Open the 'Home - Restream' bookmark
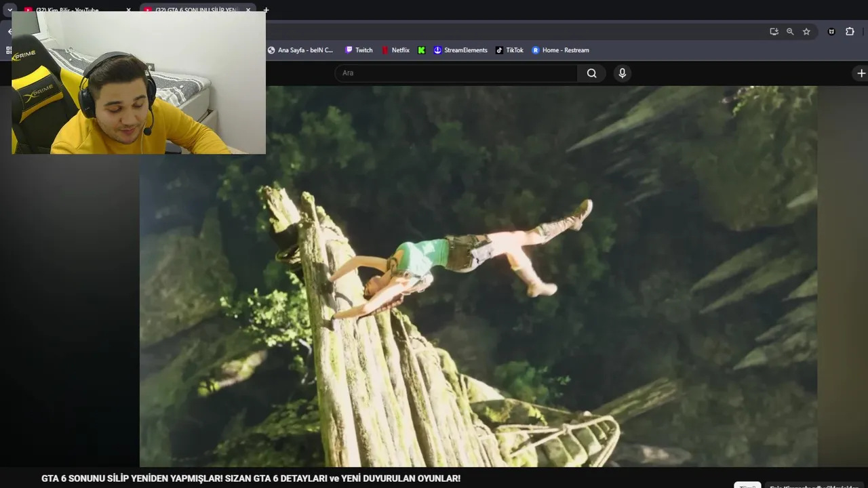 [560, 50]
